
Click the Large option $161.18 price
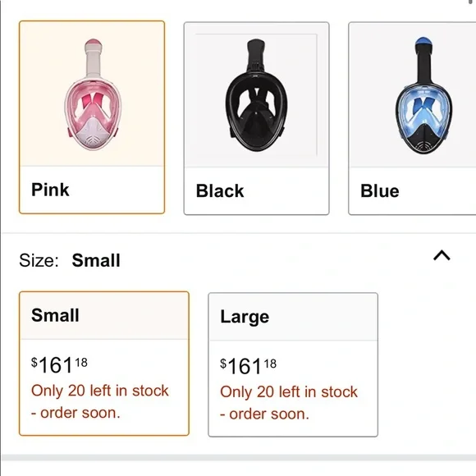(248, 366)
